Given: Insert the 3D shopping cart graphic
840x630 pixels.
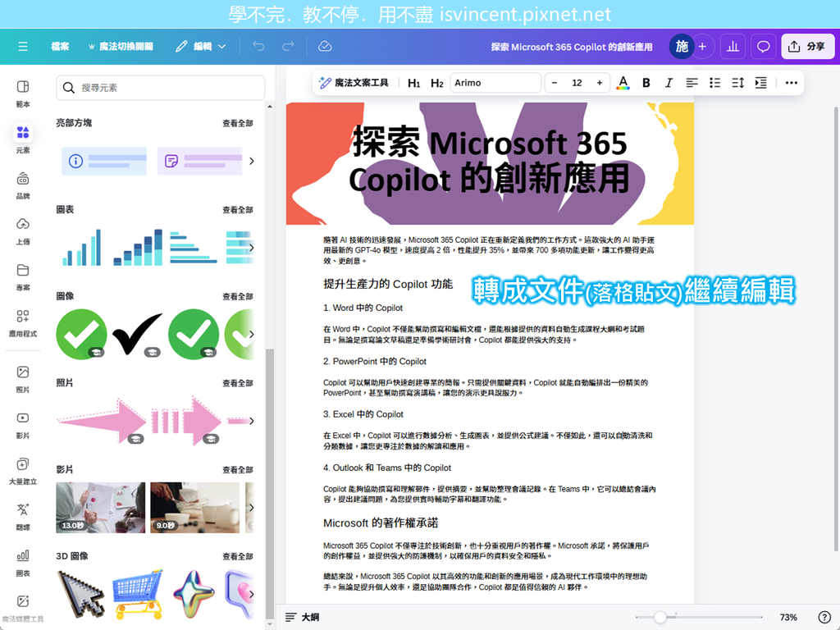Looking at the screenshot, I should pos(138,594).
